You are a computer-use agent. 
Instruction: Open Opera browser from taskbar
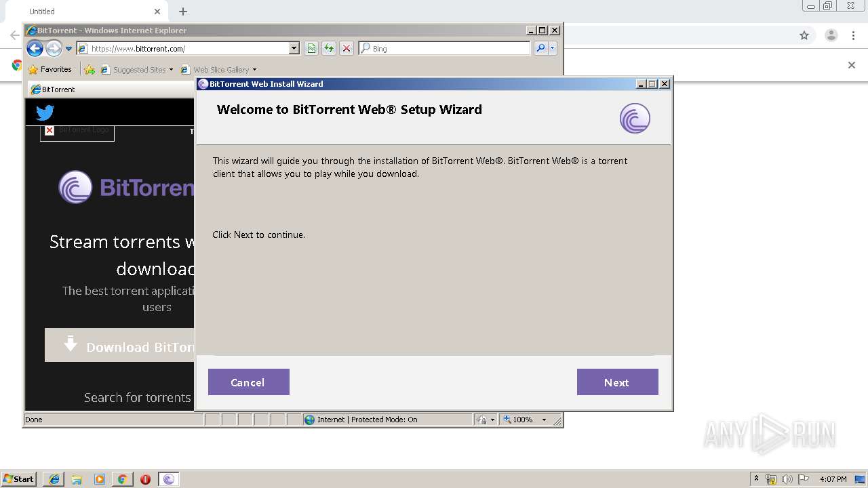coord(145,479)
